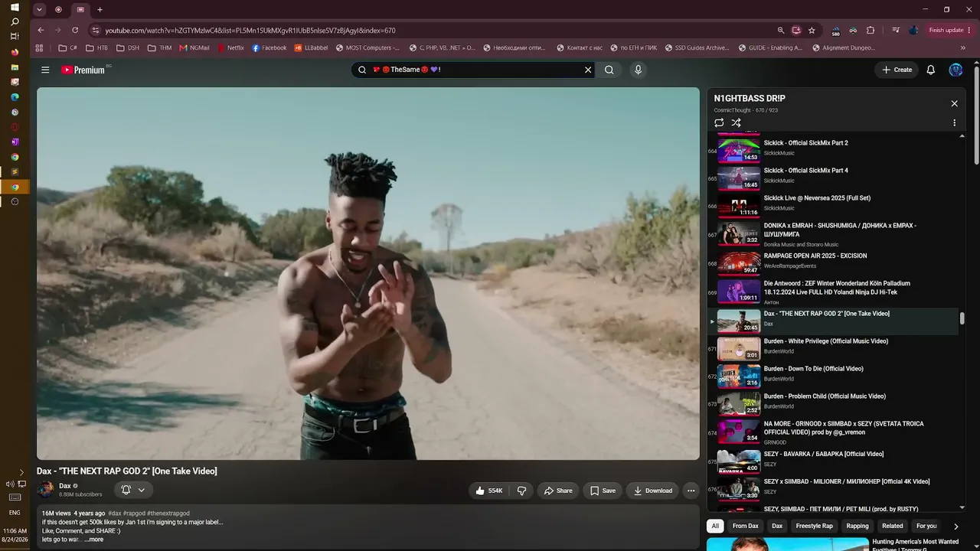Play SEZY - BAVARKA in the playlist

click(833, 461)
